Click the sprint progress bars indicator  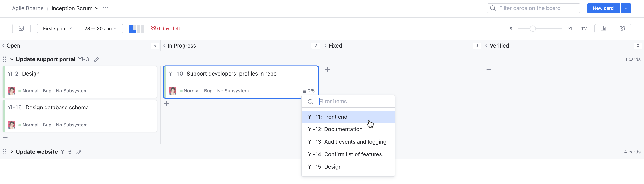136,29
